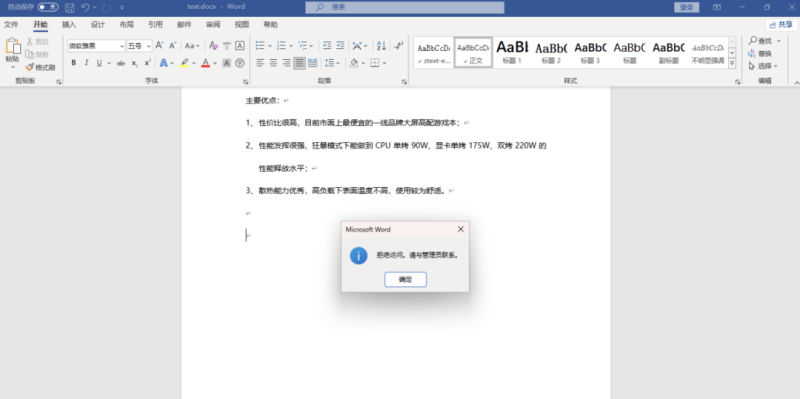The image size is (800, 399).
Task: Click the Sort A-Z icon
Action: 381,45
